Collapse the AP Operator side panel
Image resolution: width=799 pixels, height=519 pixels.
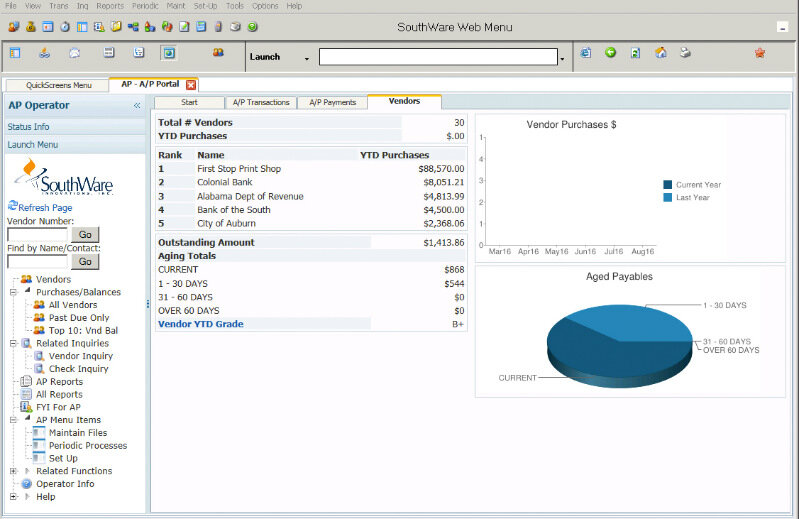(137, 105)
